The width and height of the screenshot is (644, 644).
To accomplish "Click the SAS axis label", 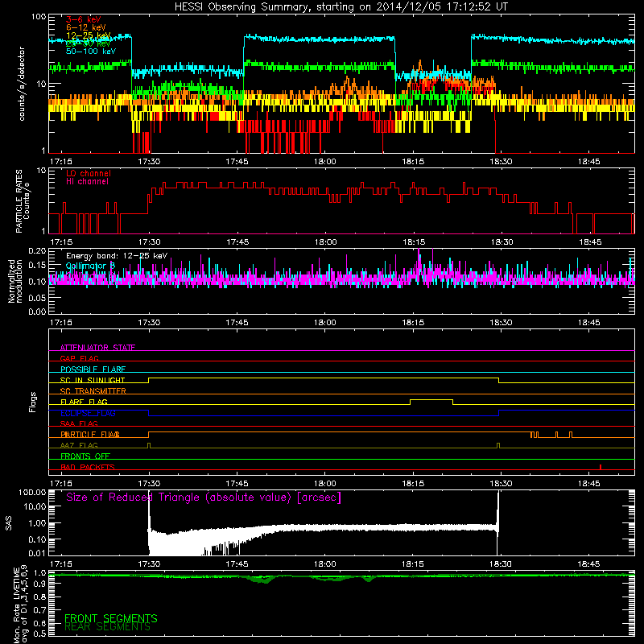I will click(9, 523).
